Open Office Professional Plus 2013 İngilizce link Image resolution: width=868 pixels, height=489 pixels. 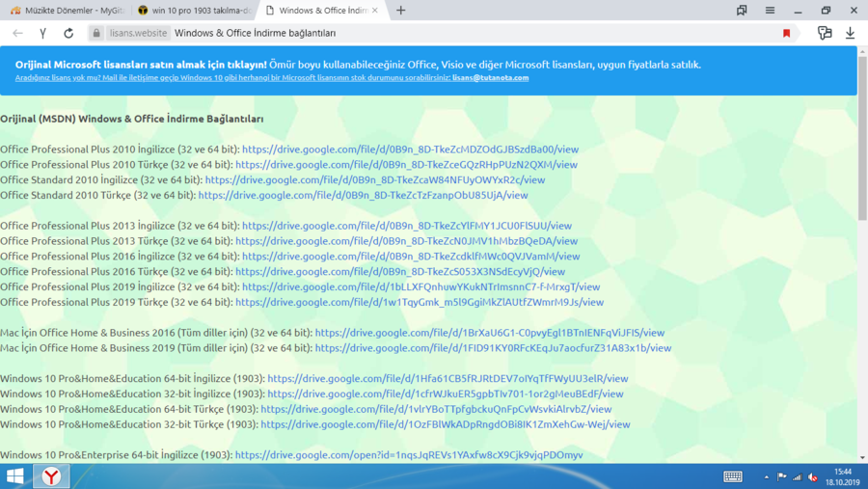[407, 226]
